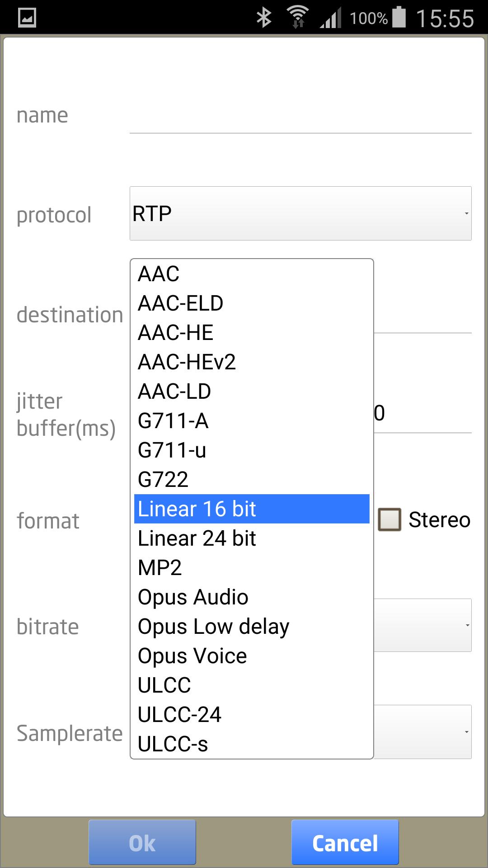Tap the image notification icon
The height and width of the screenshot is (868, 488).
27,18
